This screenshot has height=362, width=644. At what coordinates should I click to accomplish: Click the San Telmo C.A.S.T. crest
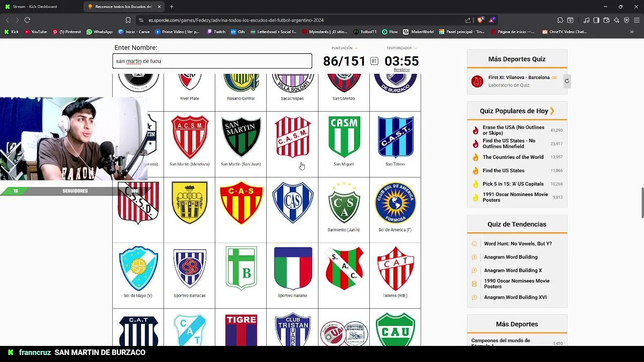395,137
